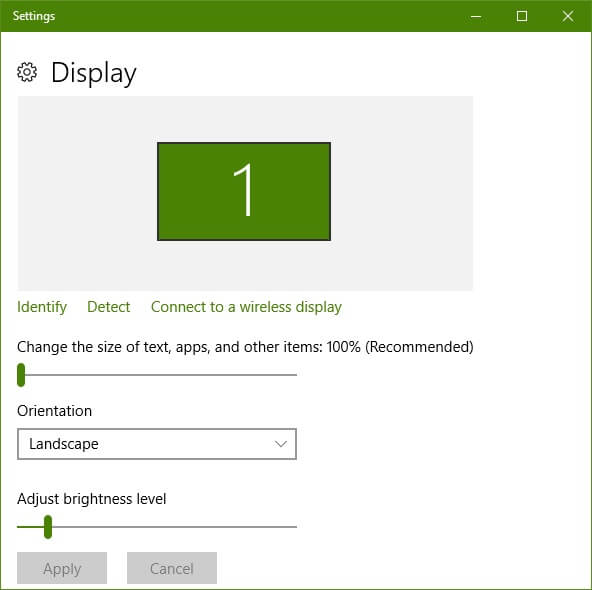This screenshot has height=590, width=592.
Task: Click the Display settings gear icon
Action: [27, 72]
